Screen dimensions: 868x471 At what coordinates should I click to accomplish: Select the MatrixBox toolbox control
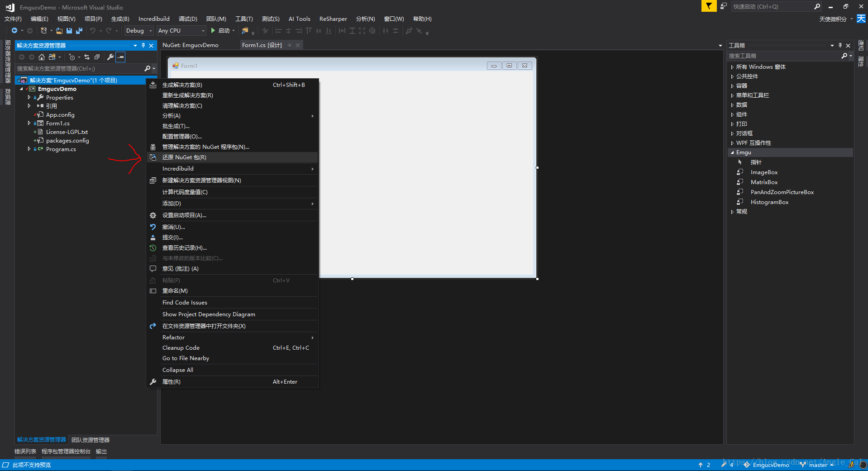[x=764, y=182]
